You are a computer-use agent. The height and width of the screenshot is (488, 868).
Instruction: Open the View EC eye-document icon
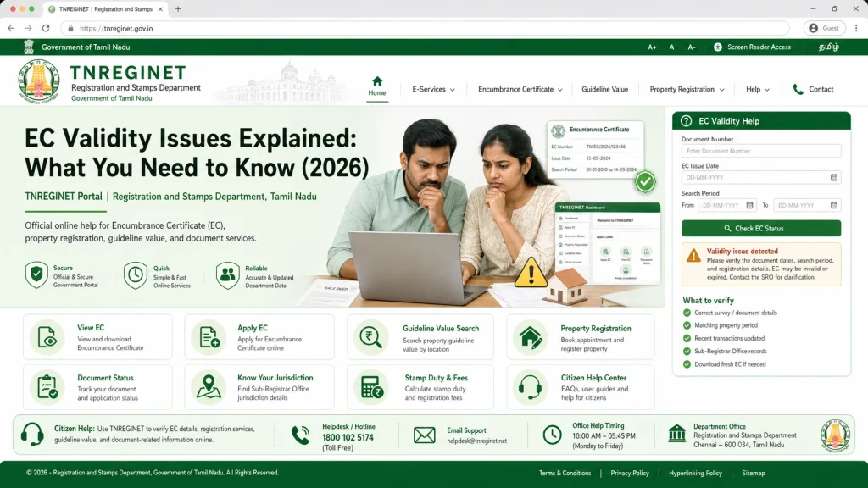pos(47,336)
